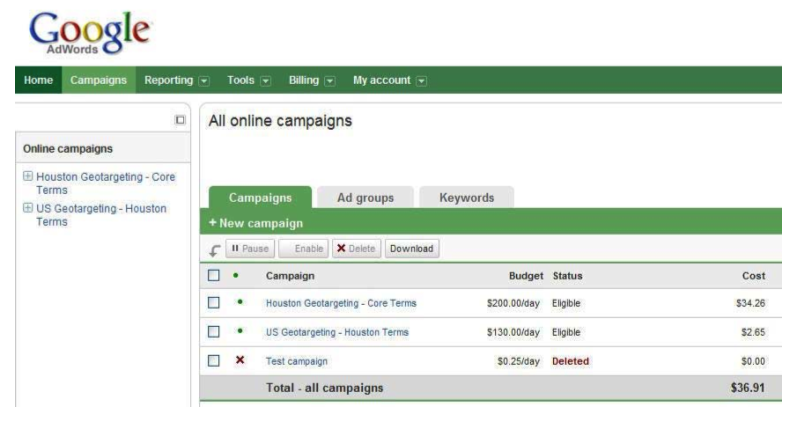Select Campaigns in the top navigation bar
The height and width of the screenshot is (429, 792).
pos(98,80)
